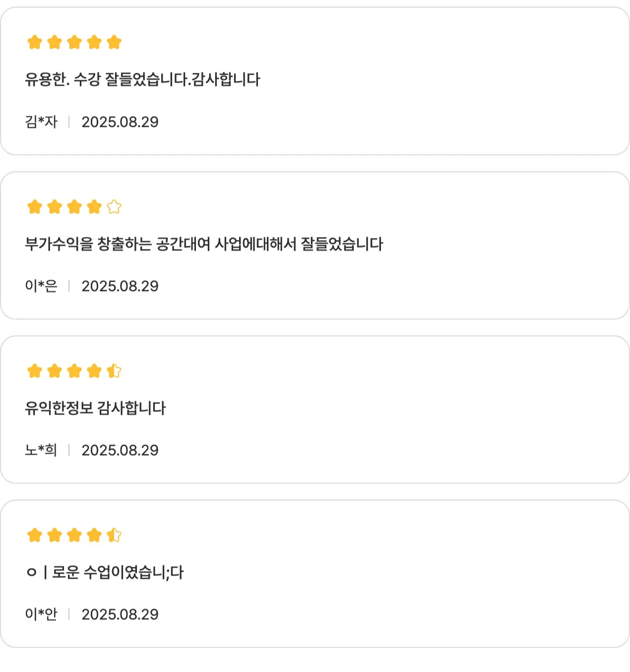The height and width of the screenshot is (672, 630).
Task: Click reviewer name 노*희
Action: pos(41,450)
